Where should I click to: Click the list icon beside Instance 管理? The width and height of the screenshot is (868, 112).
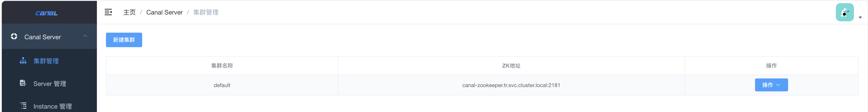pyautogui.click(x=23, y=106)
